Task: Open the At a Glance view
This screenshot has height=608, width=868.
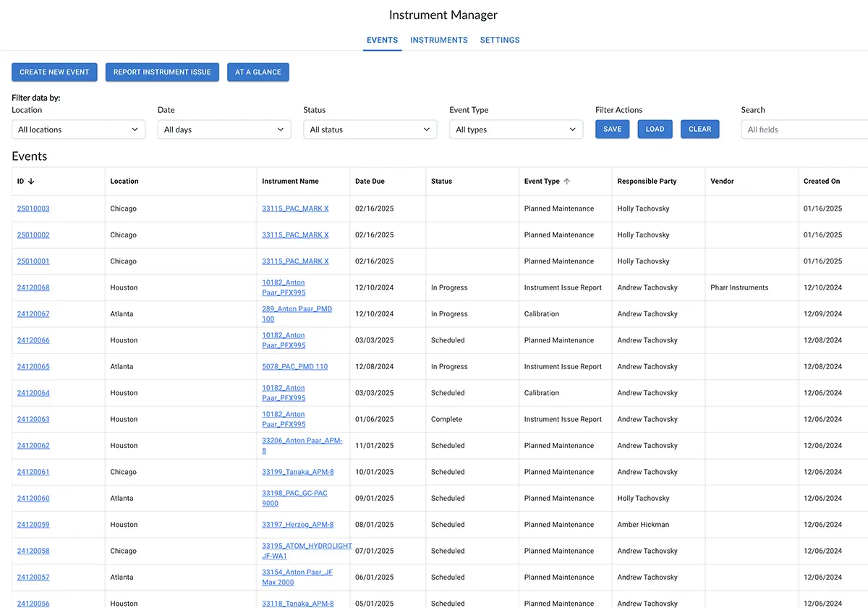Action: (258, 72)
